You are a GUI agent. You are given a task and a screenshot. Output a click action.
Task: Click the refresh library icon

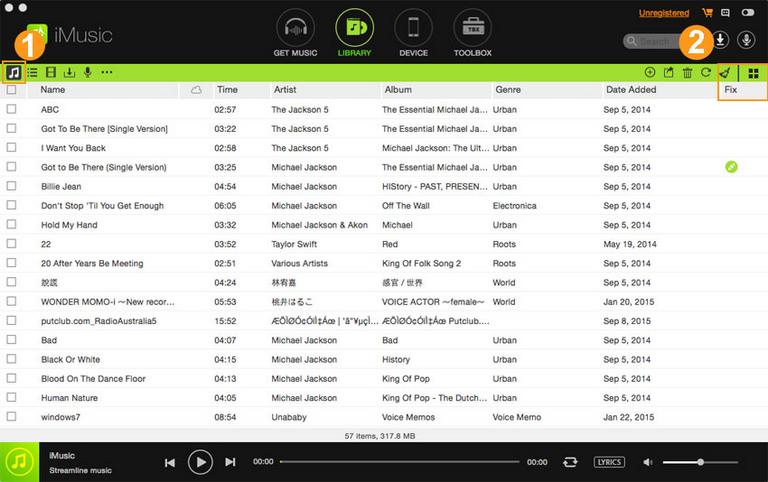(706, 72)
